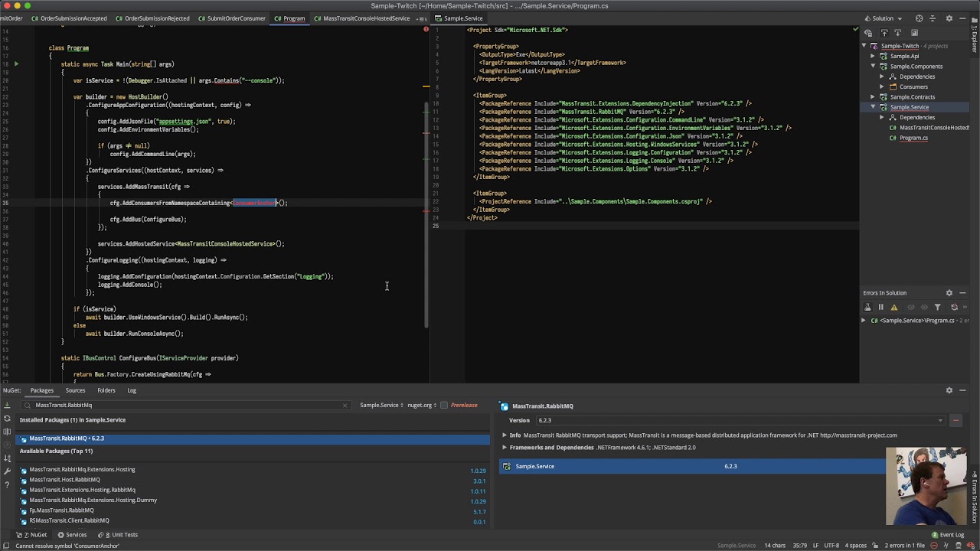
Task: Collapse the Sample.Components project node
Action: [873, 67]
